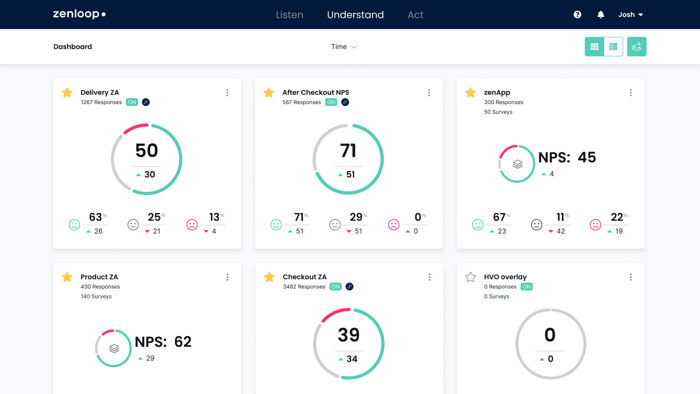700x394 pixels.
Task: Switch to the Act tab
Action: point(415,15)
